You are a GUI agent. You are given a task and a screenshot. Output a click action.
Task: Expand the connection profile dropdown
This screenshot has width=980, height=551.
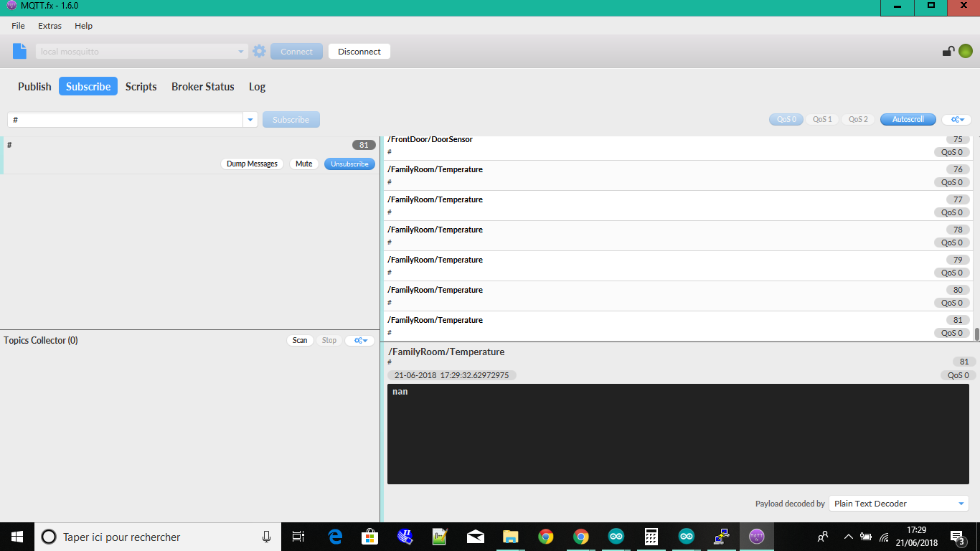tap(242, 50)
